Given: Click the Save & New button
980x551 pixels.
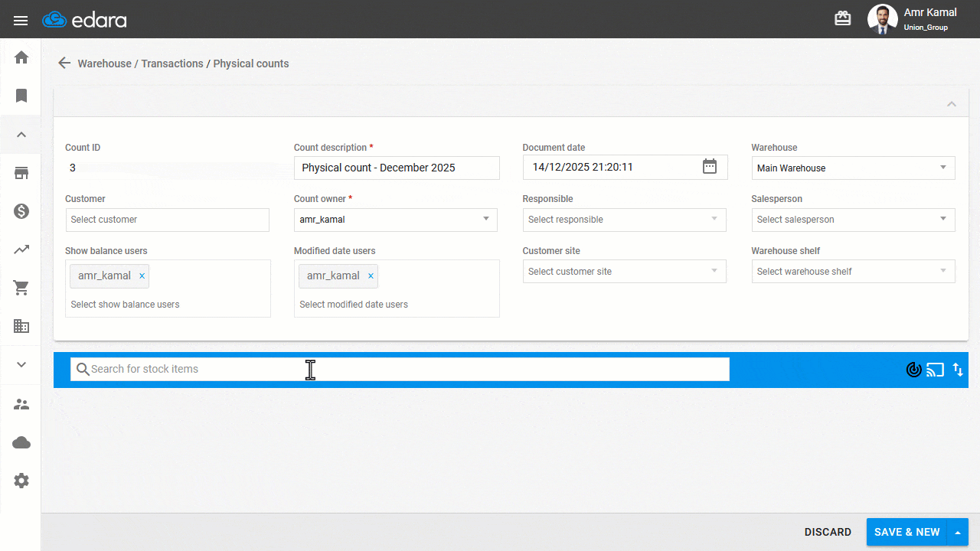Looking at the screenshot, I should click(907, 532).
